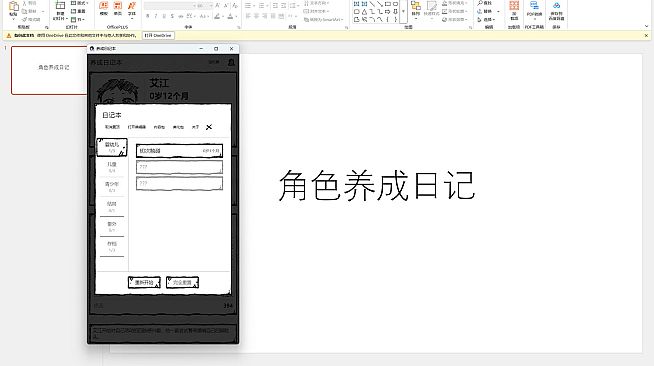The height and width of the screenshot is (366, 654).
Task: Select the rectangle shape in gallery
Action: pyautogui.click(x=387, y=4)
